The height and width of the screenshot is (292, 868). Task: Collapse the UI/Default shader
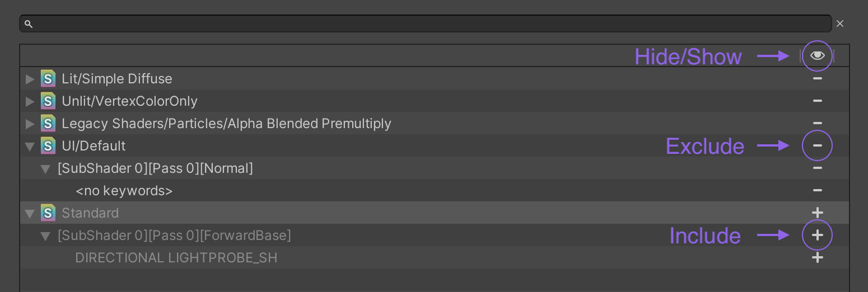[x=30, y=147]
